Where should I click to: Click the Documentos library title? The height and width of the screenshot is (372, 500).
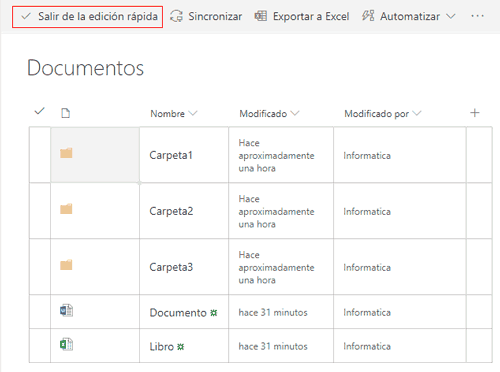point(85,68)
